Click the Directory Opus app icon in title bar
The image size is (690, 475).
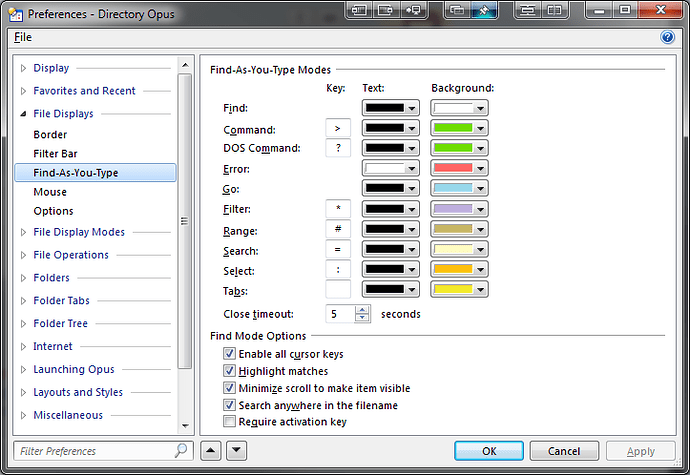(16, 15)
